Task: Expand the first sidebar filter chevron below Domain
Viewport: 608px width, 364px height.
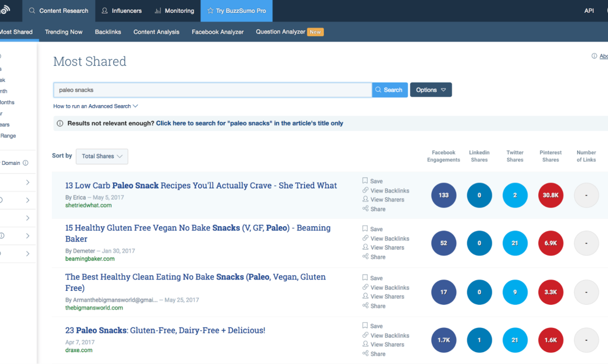Action: pos(28,183)
